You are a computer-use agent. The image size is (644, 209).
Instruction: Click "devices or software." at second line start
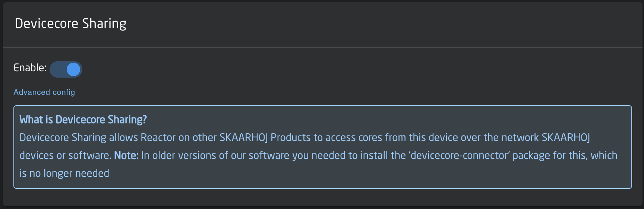click(65, 156)
